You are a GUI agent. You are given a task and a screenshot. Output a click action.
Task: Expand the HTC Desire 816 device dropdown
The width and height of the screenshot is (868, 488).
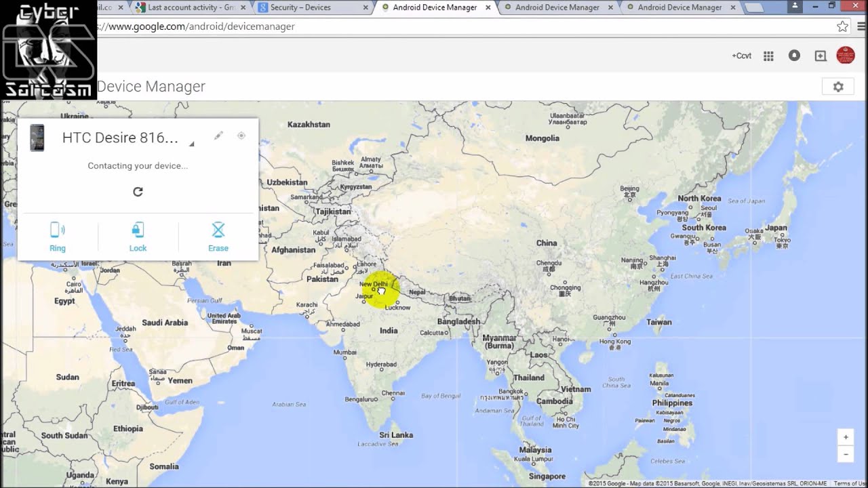pyautogui.click(x=191, y=143)
